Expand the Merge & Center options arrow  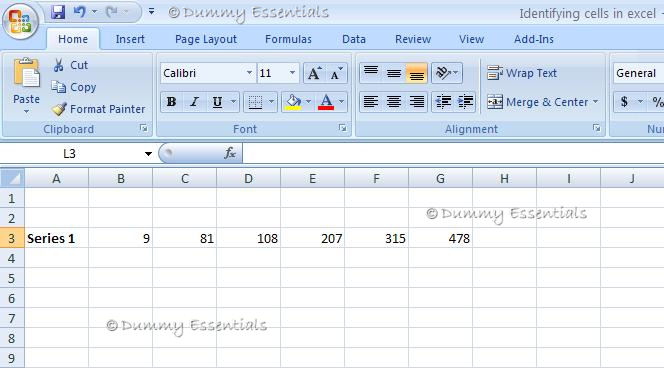[x=595, y=102]
